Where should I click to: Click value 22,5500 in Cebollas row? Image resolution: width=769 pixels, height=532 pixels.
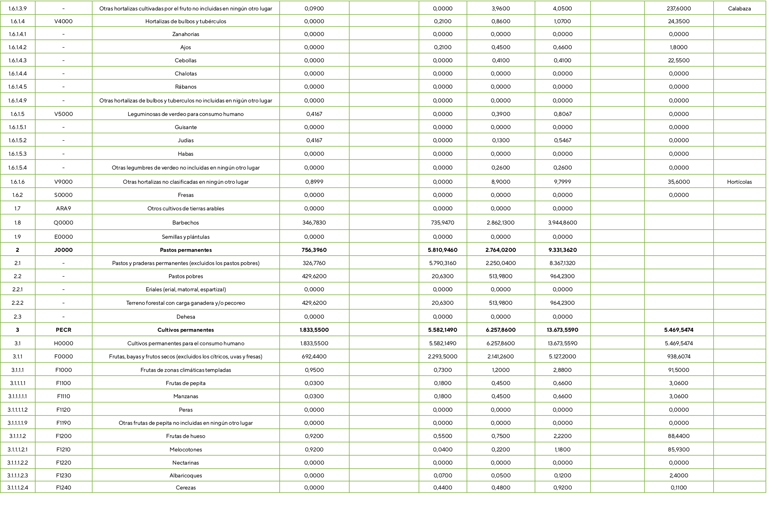pos(678,61)
